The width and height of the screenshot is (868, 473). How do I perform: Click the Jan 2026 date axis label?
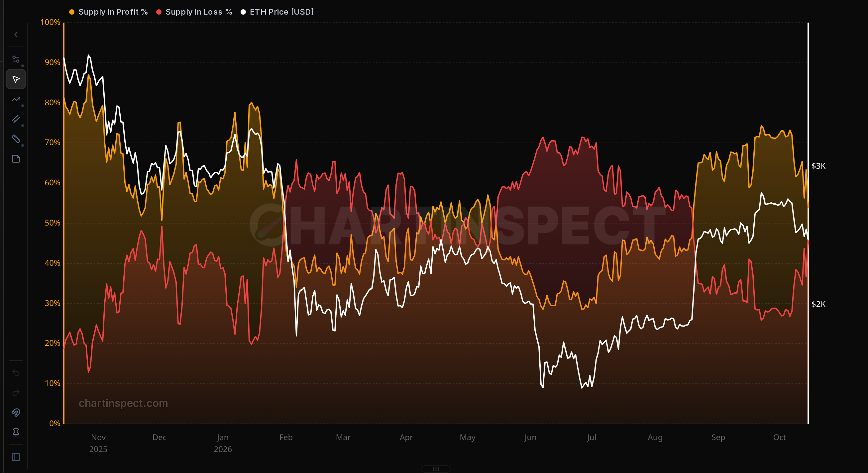(x=223, y=443)
